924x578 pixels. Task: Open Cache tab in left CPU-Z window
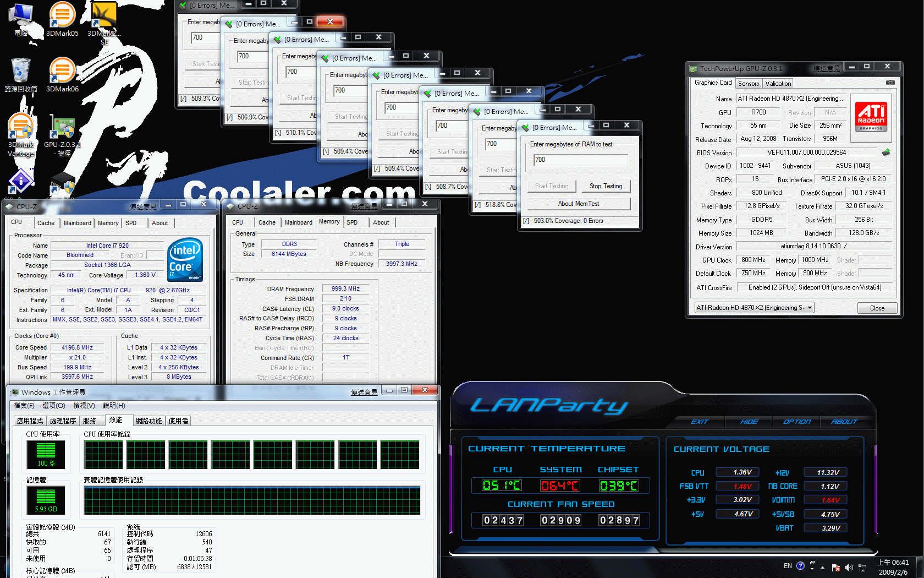[x=46, y=223]
